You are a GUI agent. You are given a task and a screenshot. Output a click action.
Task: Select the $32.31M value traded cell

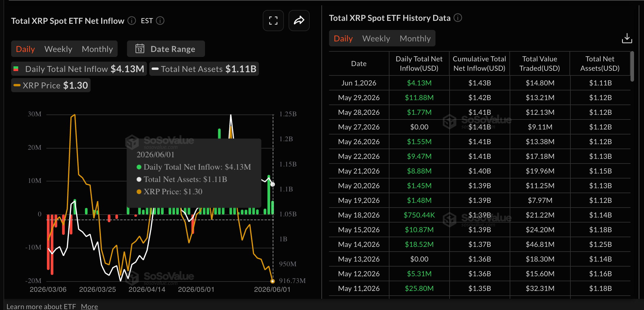click(540, 289)
